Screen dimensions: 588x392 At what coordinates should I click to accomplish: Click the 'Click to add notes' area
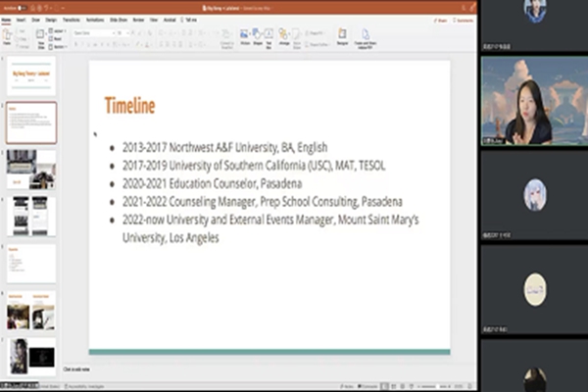pyautogui.click(x=76, y=369)
